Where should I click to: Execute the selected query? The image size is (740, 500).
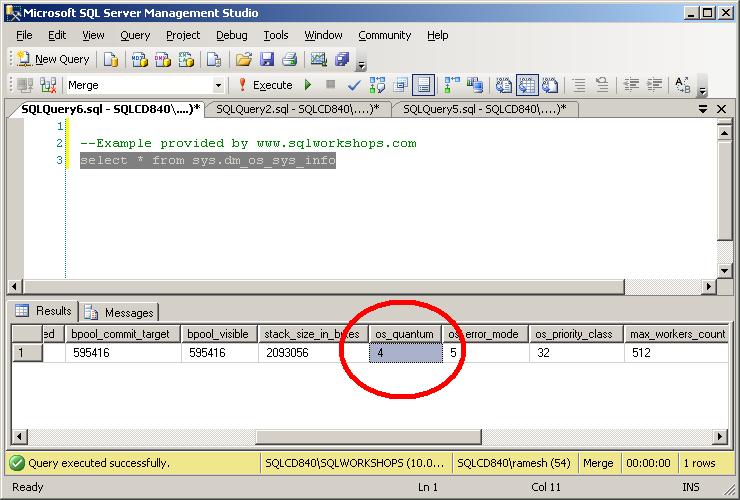[x=265, y=85]
